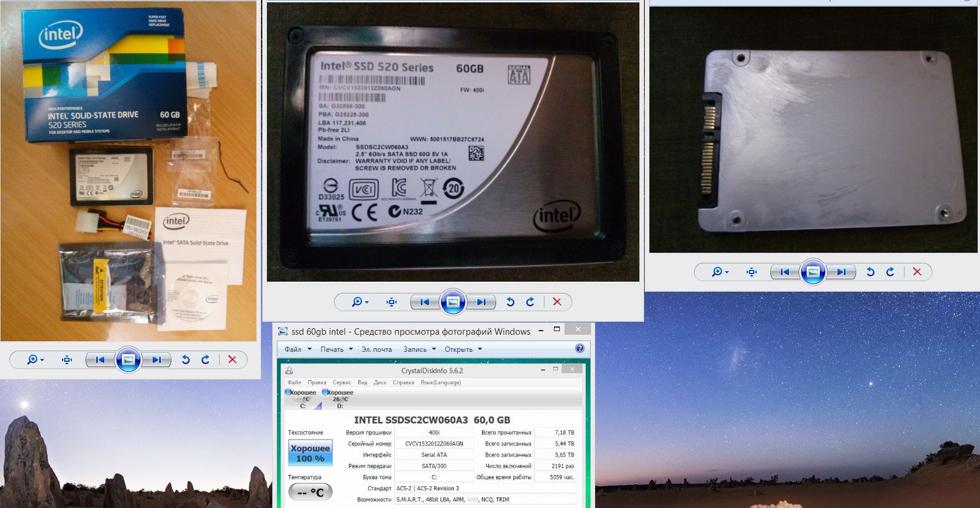Show SSD back side photo at actual size

point(751,272)
